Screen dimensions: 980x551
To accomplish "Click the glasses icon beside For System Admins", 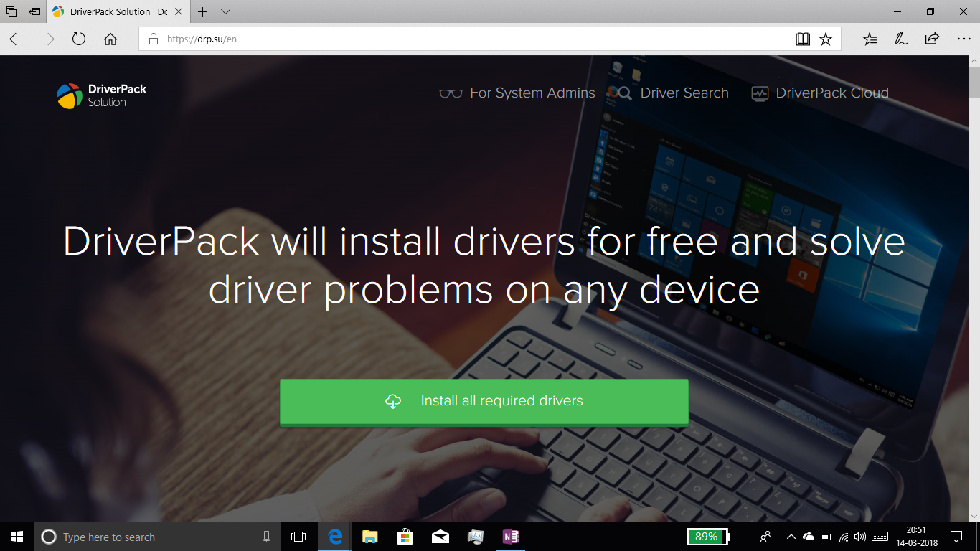I will (x=449, y=93).
